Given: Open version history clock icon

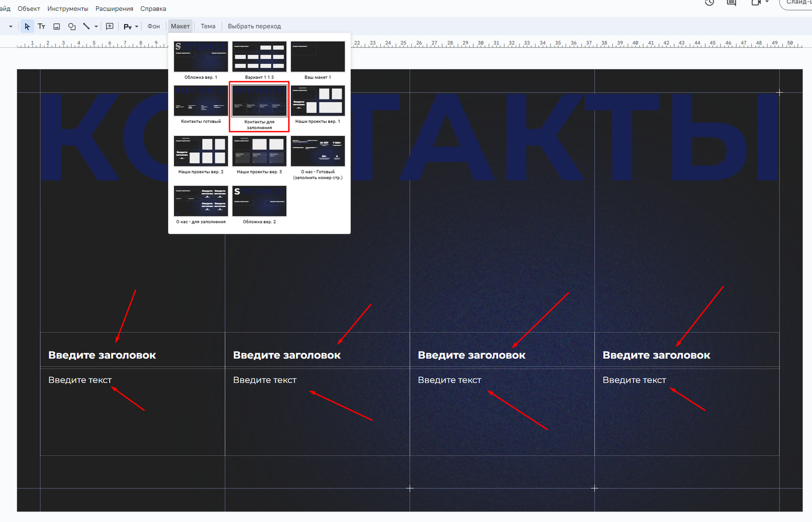Looking at the screenshot, I should pos(709,3).
